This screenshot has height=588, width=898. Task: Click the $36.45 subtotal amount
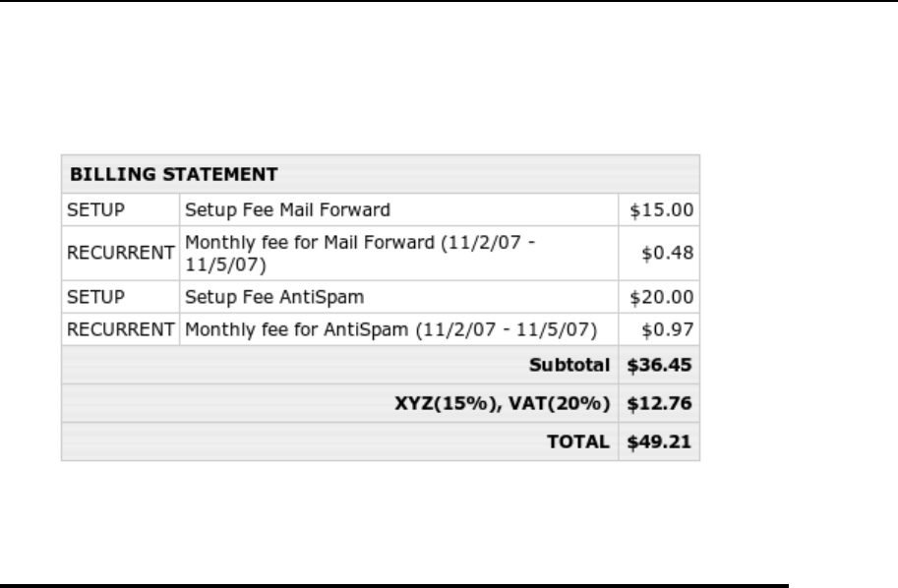tap(660, 365)
